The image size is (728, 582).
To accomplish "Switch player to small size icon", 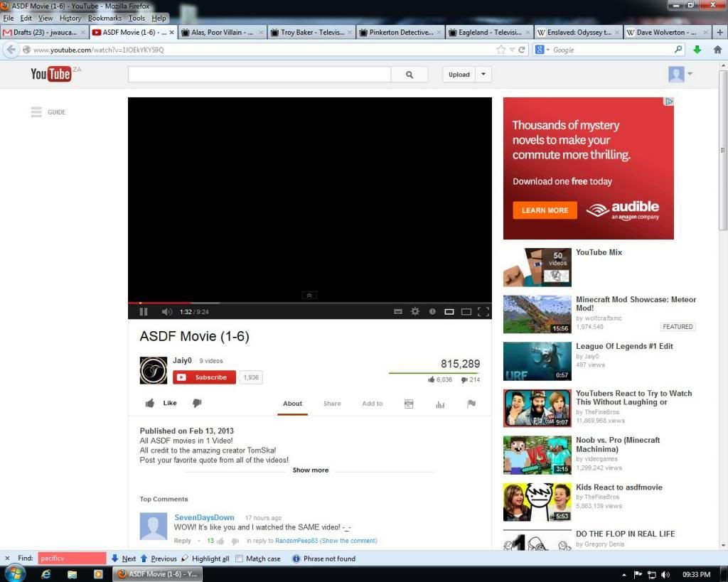I will click(x=449, y=312).
